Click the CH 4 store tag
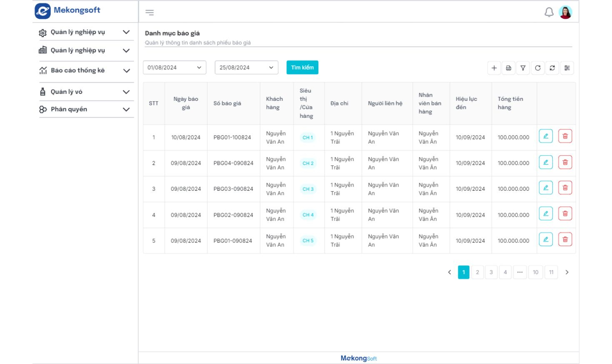 tap(308, 215)
